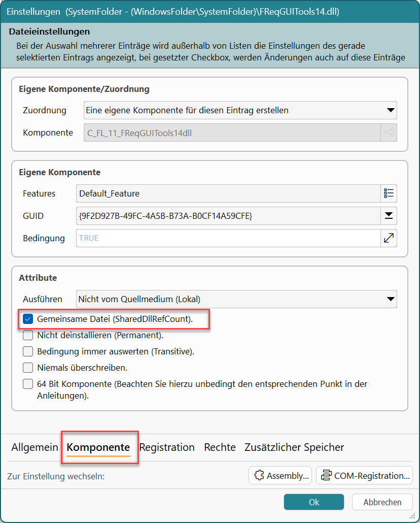This screenshot has height=523, width=420.
Task: Click into the Bedingung text field
Action: coord(228,238)
